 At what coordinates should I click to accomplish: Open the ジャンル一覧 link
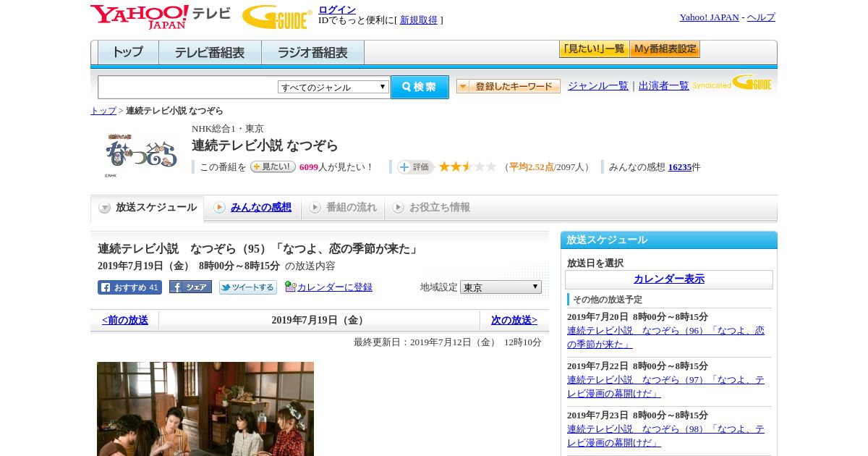pyautogui.click(x=598, y=85)
